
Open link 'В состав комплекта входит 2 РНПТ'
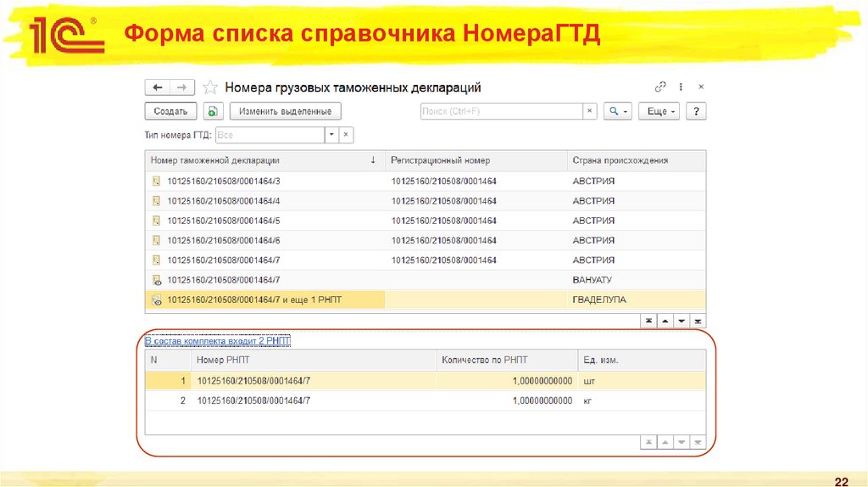(218, 341)
